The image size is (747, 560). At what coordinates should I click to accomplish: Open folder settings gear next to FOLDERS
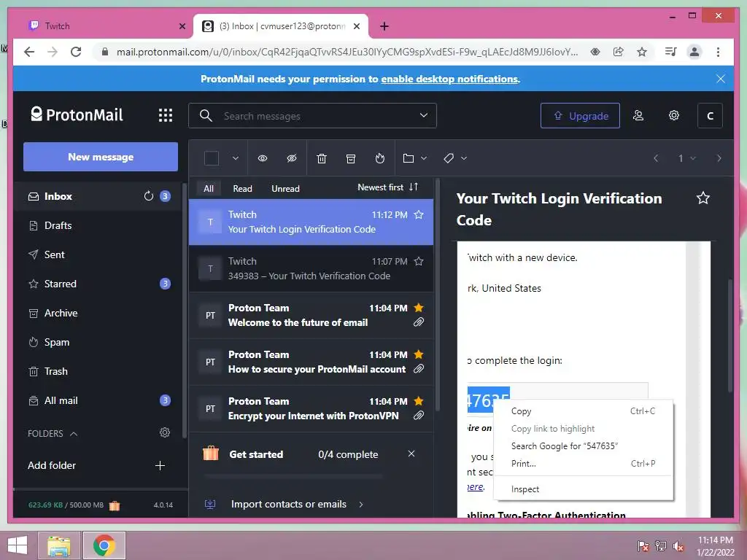click(x=165, y=432)
